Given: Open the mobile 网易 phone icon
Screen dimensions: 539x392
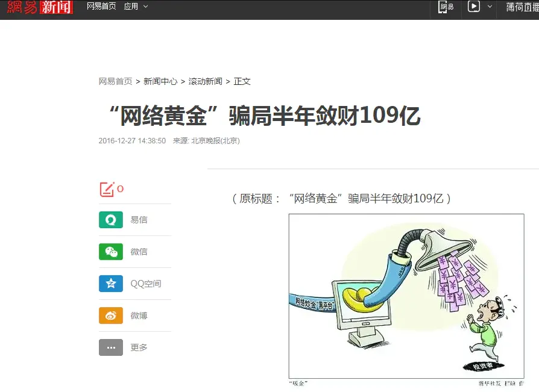Looking at the screenshot, I should [x=446, y=7].
